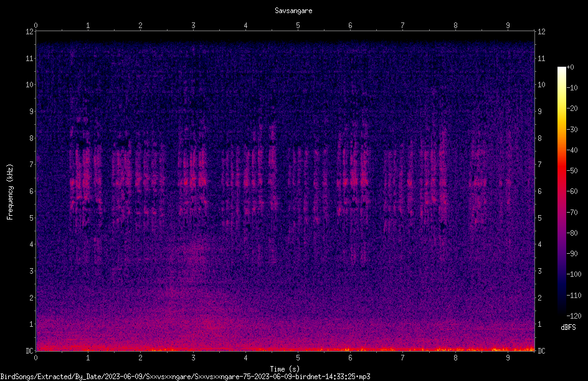Click the 5 second tick on top time axis
Viewport: 588px width, 381px height.
[x=298, y=26]
